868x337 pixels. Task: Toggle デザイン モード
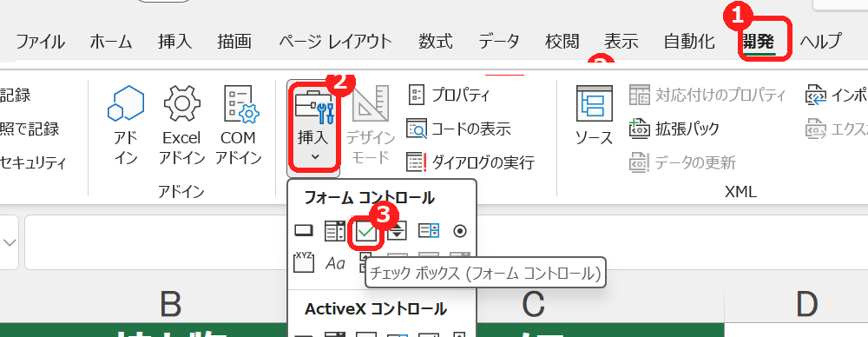(x=371, y=125)
